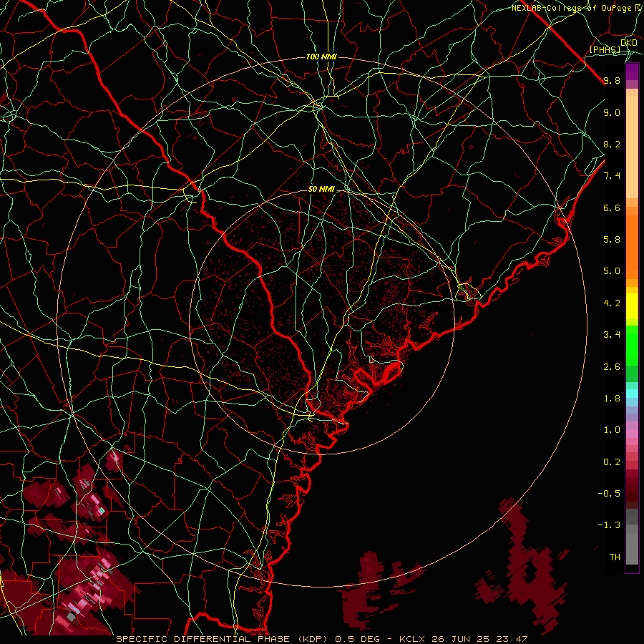Click the "-1.3" value on color scale
644x644 pixels.
(609, 525)
